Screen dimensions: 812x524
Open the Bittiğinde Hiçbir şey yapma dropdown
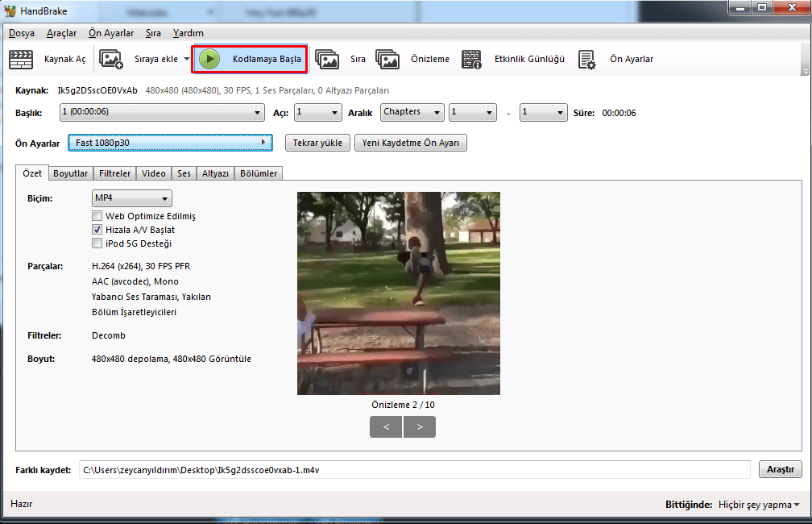(x=759, y=505)
